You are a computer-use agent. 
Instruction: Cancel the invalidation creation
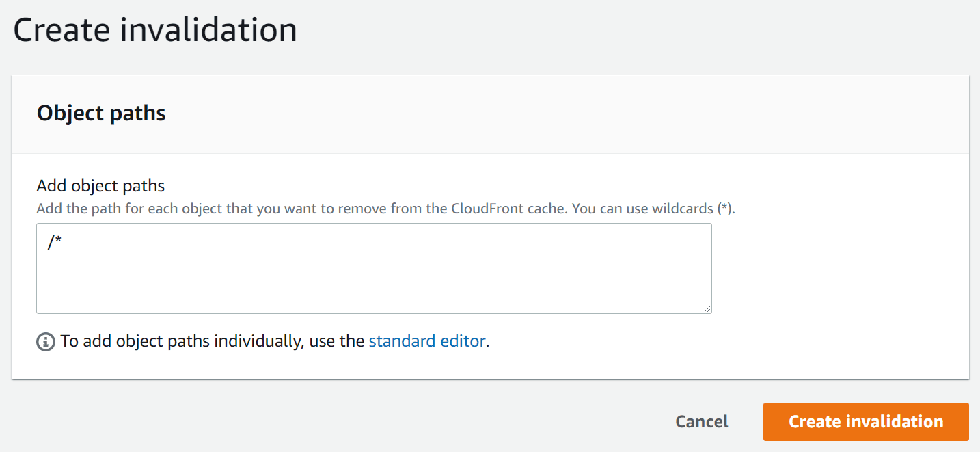[x=702, y=422]
